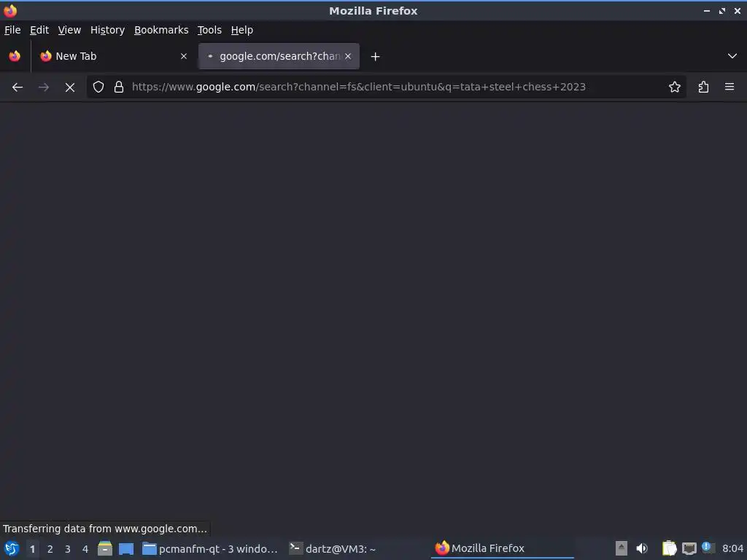Open removable media eject tray icon
This screenshot has width=747, height=560.
point(622,548)
